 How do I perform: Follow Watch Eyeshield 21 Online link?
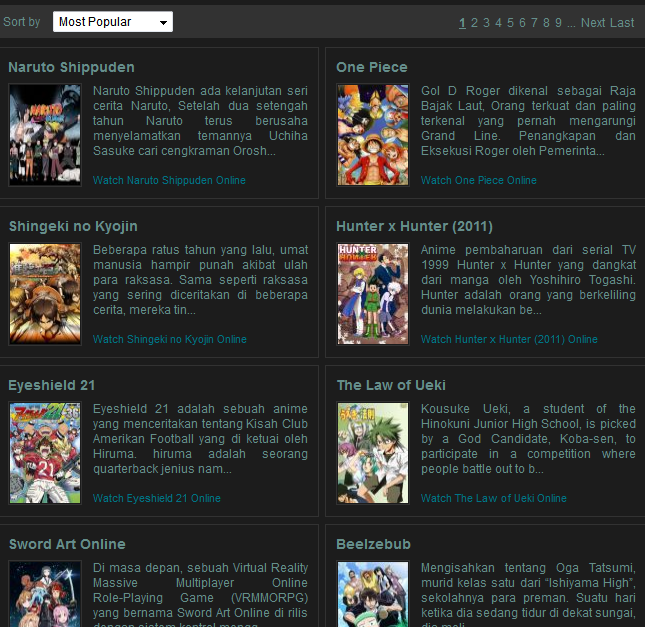tap(157, 498)
